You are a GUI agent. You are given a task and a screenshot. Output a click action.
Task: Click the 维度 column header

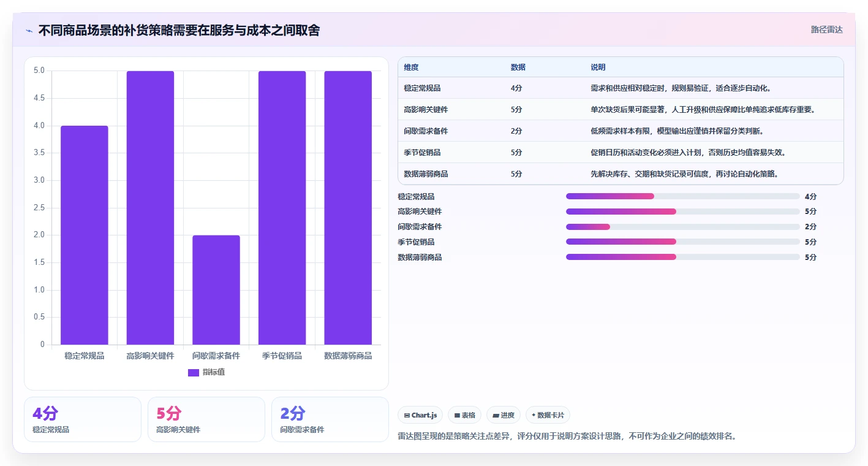click(x=411, y=67)
